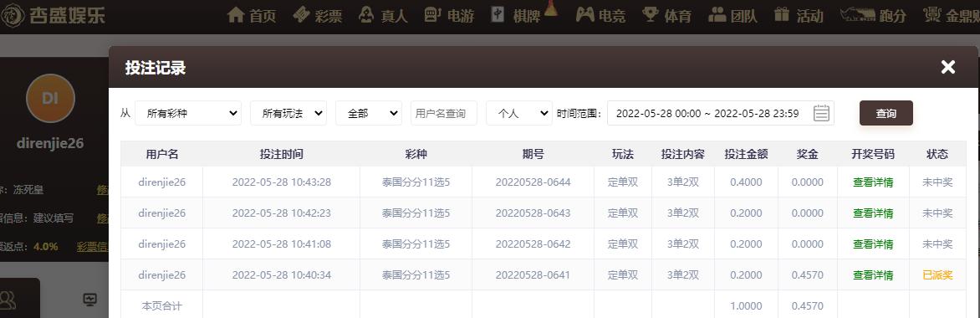Open the 活动 gift box icon
The width and height of the screenshot is (980, 318).
pyautogui.click(x=782, y=15)
